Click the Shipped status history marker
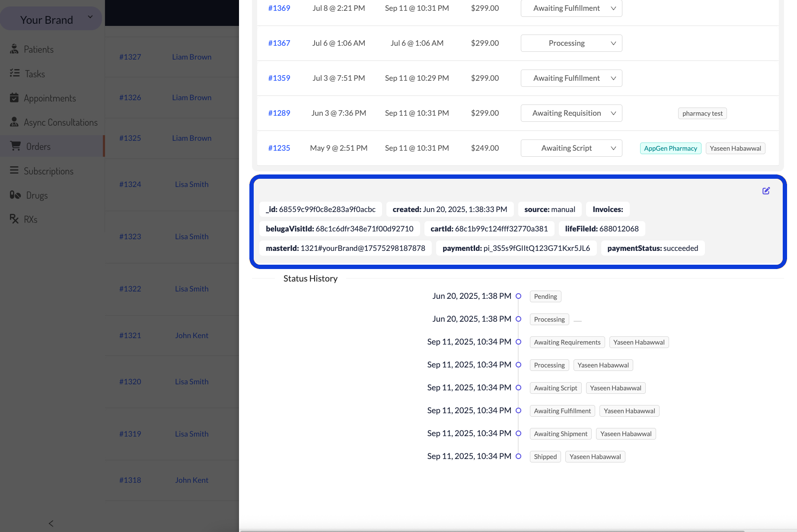 518,456
